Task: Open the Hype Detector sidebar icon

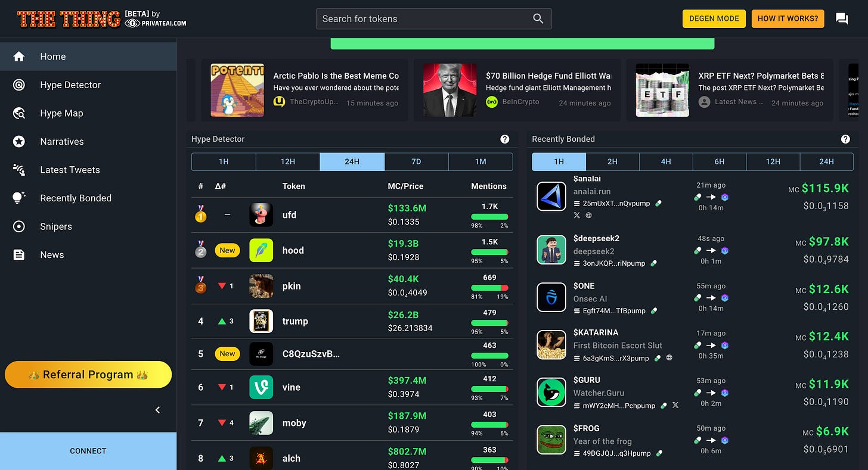Action: point(19,85)
